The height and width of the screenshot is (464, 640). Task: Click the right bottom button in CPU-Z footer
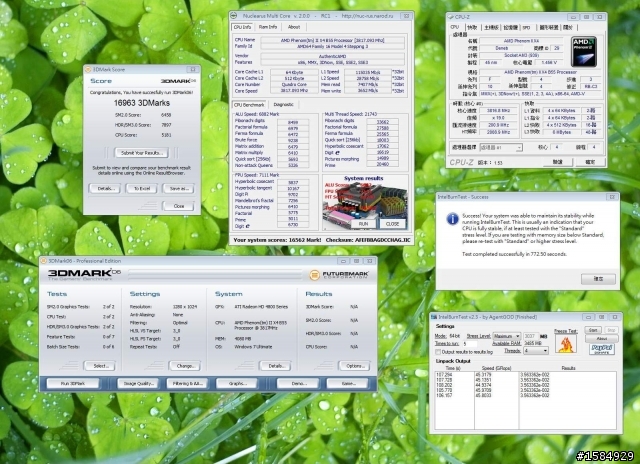pyautogui.click(x=590, y=162)
